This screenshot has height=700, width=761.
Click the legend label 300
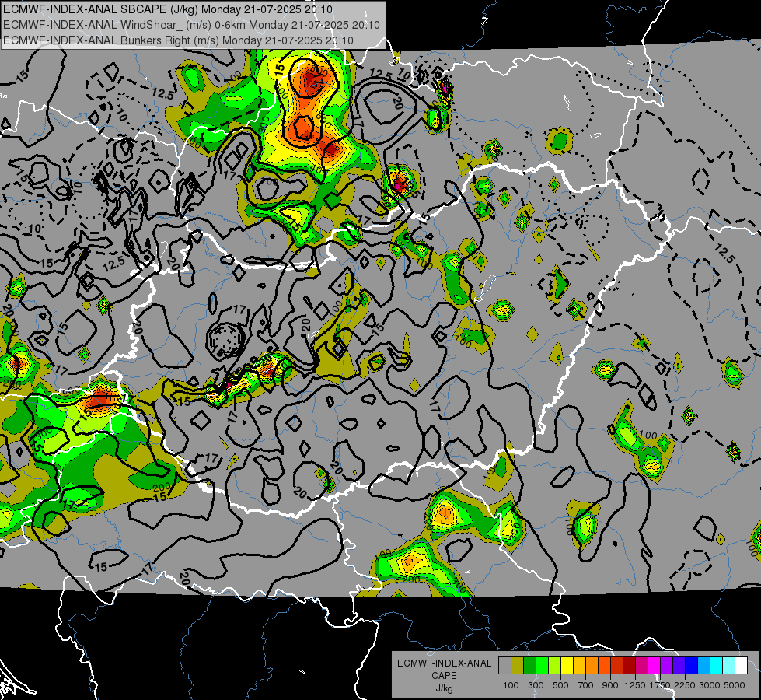536,685
